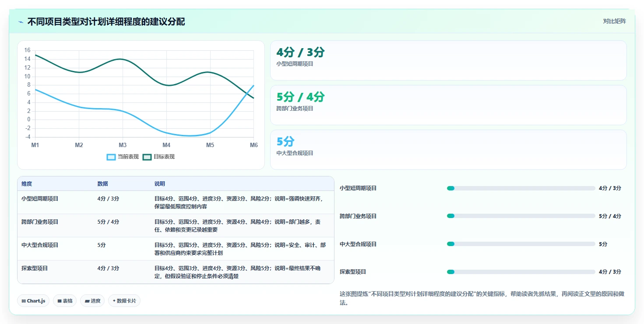
Task: Click the 维度 column header
Action: click(27, 184)
